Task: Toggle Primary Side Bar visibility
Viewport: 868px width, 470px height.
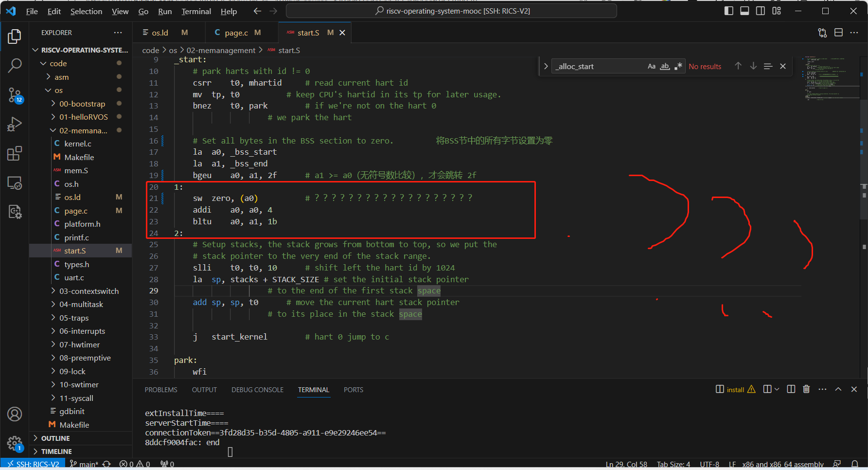Action: point(728,11)
